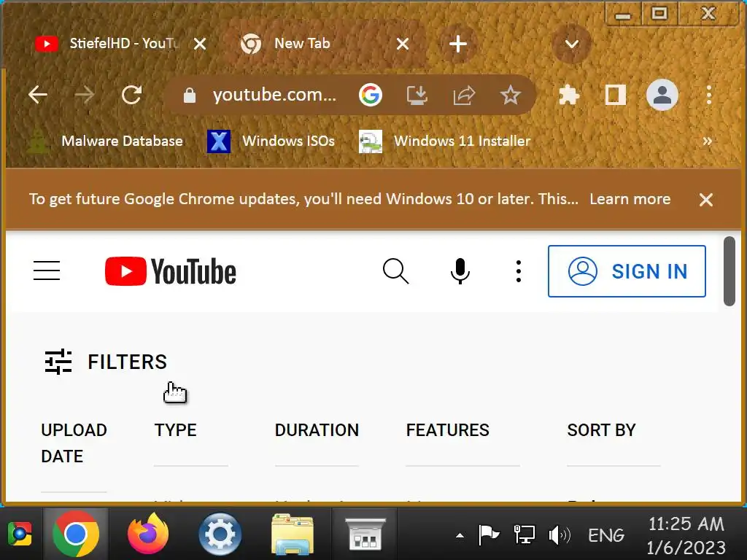
Task: Go back with the browser back arrow
Action: pos(38,95)
